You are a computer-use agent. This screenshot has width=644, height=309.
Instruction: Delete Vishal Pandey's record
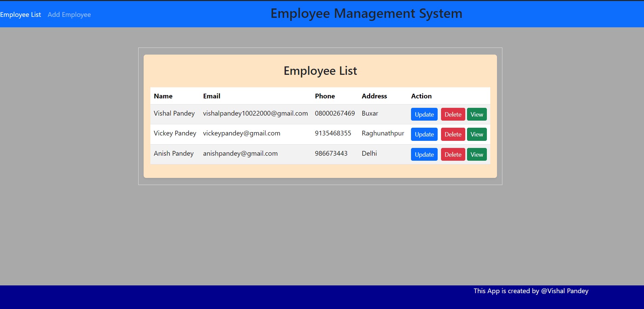pos(452,114)
